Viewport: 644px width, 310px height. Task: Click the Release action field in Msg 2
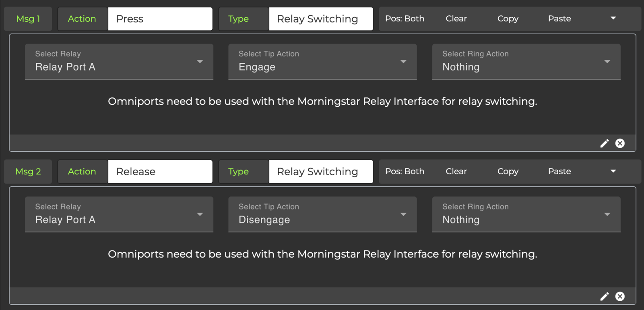coord(160,172)
